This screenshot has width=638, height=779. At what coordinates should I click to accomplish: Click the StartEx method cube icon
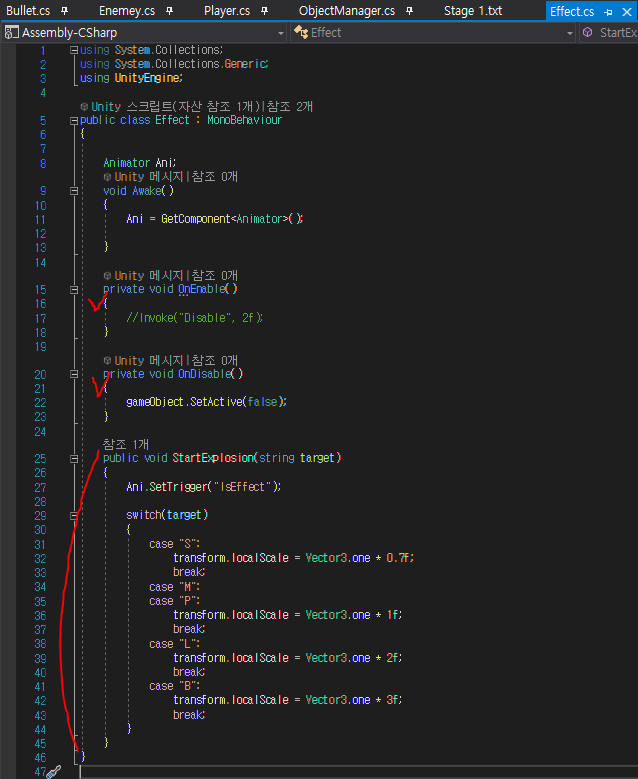point(587,32)
